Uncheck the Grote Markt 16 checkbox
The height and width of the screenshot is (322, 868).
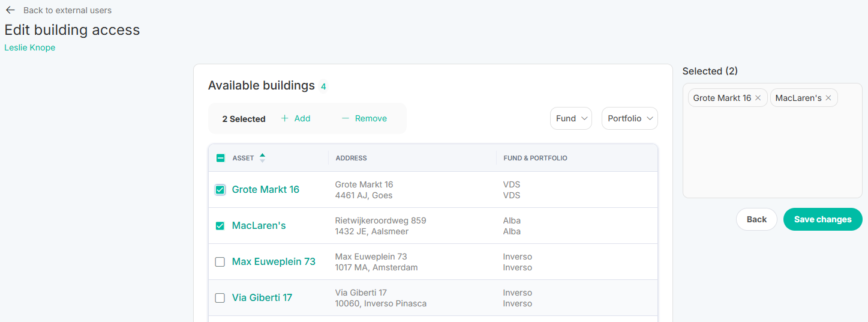point(220,190)
